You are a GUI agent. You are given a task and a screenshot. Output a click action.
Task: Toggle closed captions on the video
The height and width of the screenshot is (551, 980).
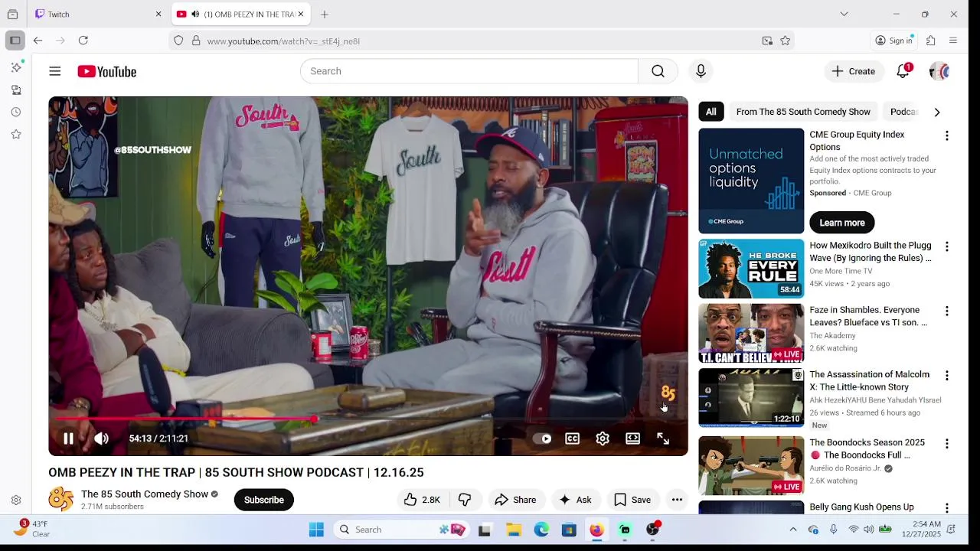572,439
